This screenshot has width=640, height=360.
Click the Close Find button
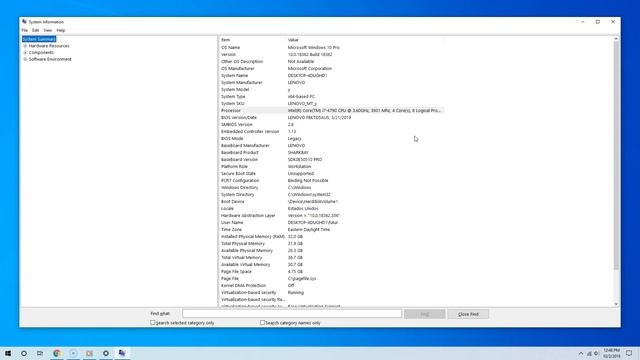pyautogui.click(x=468, y=314)
